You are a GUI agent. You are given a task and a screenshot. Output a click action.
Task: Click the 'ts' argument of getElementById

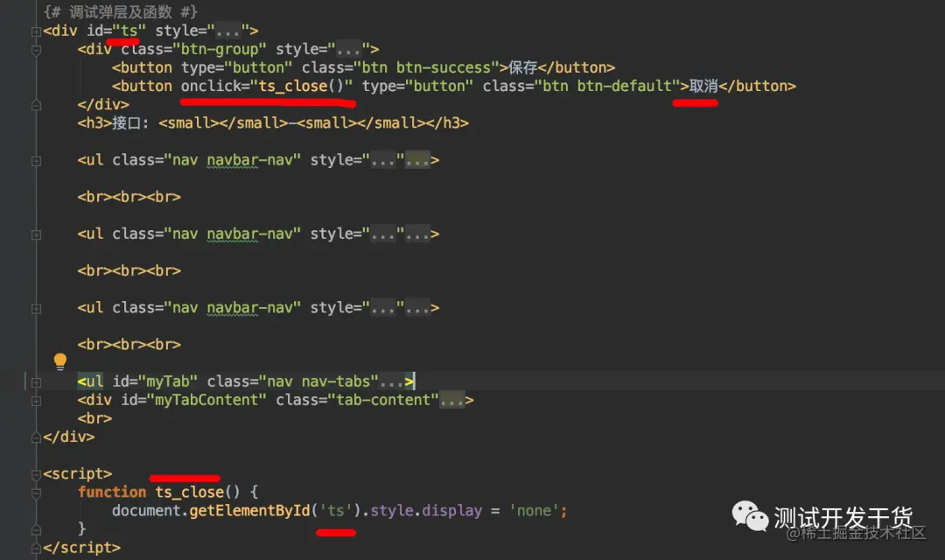pyautogui.click(x=336, y=511)
